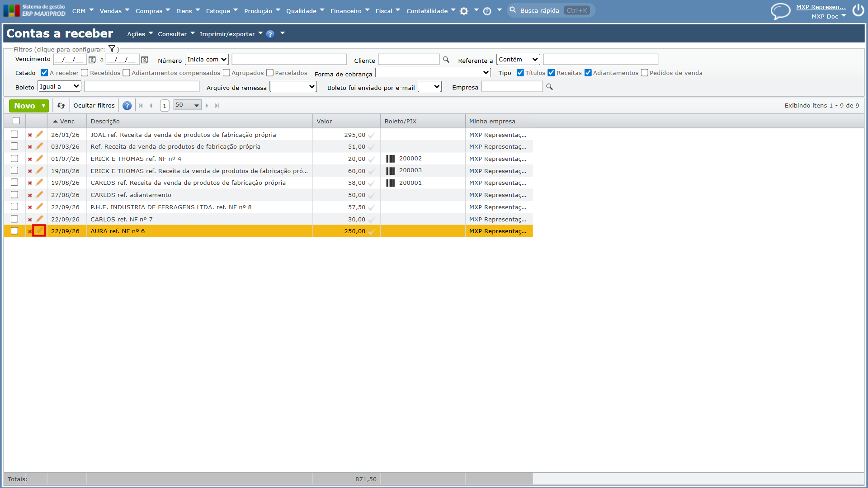Screen dimensions: 868x488
Task: Click the receive checkmark on 295,00 row
Action: 372,135
